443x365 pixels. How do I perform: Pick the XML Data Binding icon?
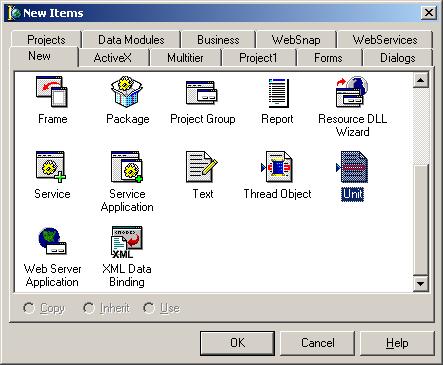[x=127, y=242]
